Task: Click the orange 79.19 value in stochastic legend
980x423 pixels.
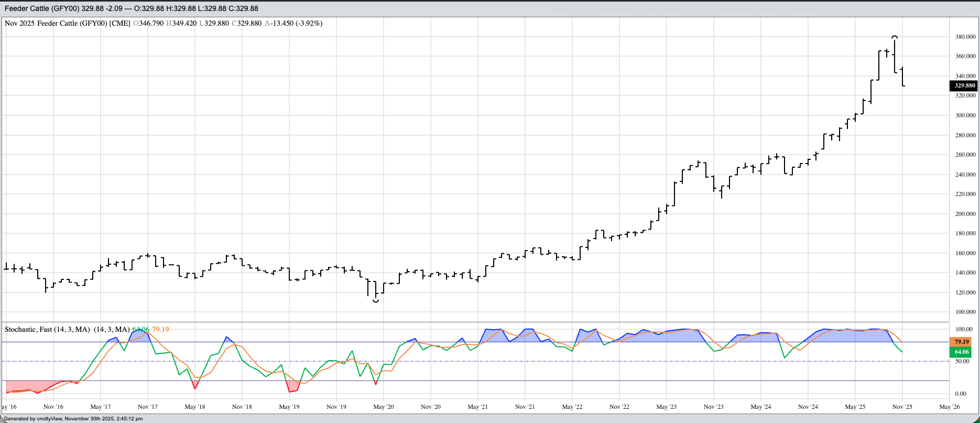Action: point(160,329)
